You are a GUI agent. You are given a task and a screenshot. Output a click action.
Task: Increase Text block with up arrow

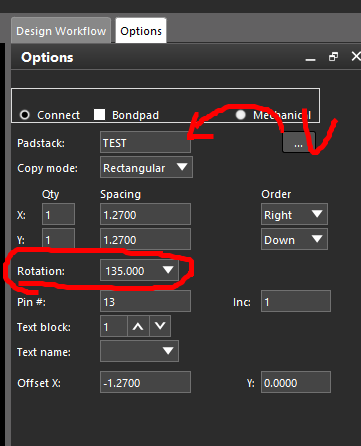coord(138,326)
